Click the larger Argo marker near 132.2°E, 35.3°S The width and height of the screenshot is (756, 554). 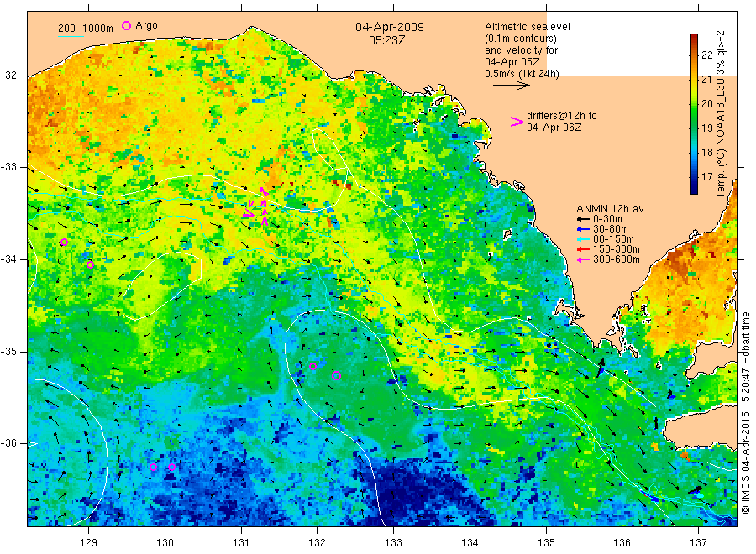(x=337, y=376)
